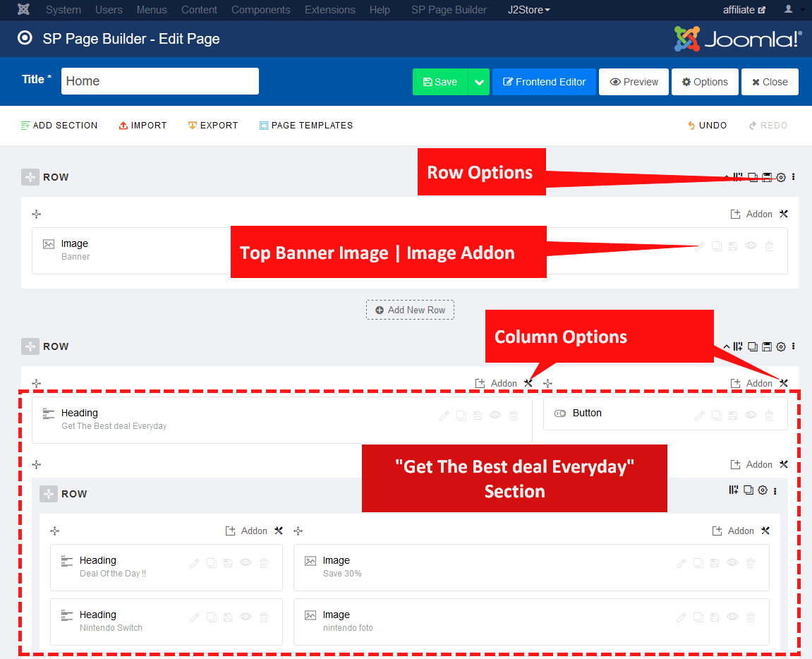
Task: Click Add New Row button
Action: coord(410,310)
